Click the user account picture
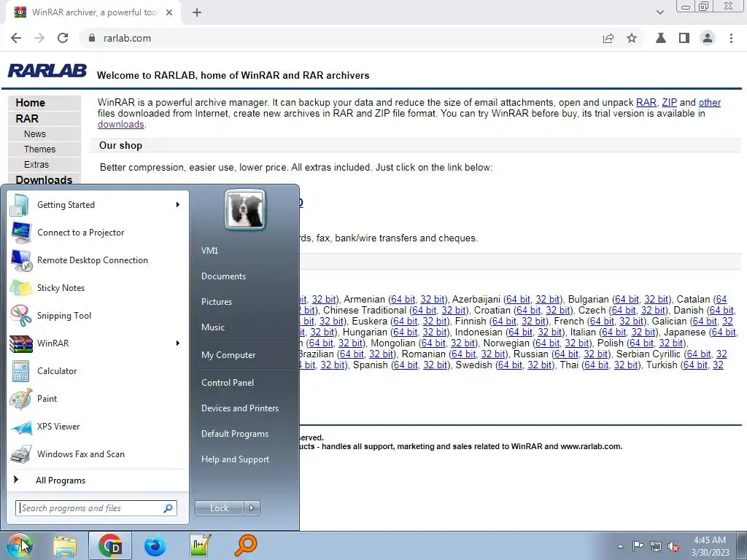The height and width of the screenshot is (560, 747). (245, 209)
